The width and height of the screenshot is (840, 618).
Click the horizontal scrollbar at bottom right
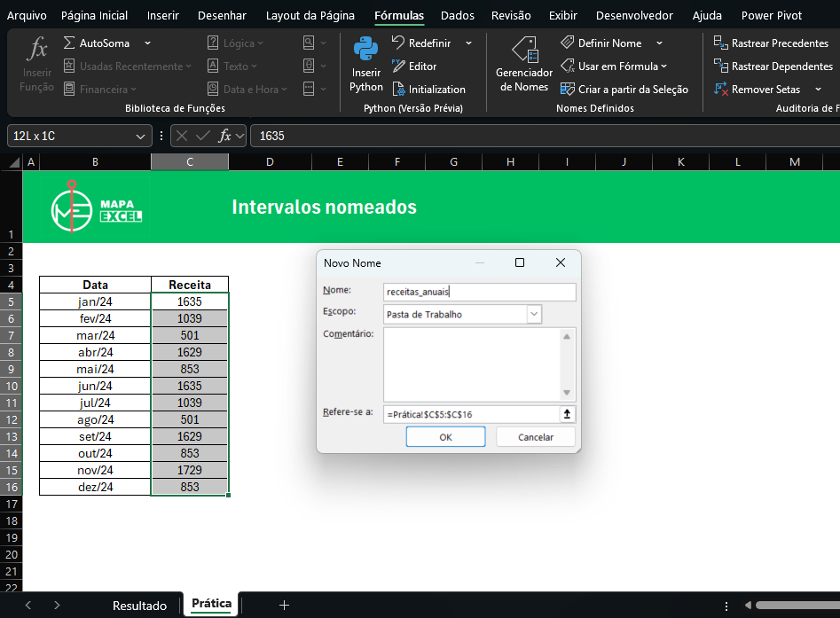797,606
